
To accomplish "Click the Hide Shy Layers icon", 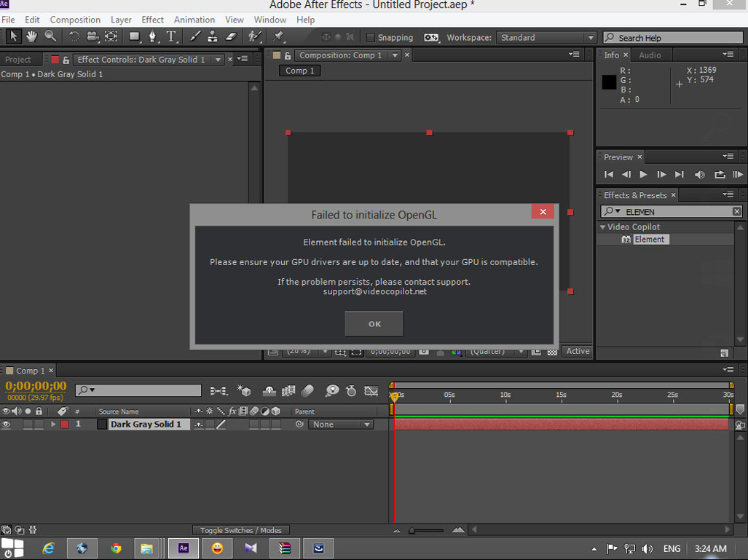I will pyautogui.click(x=269, y=391).
